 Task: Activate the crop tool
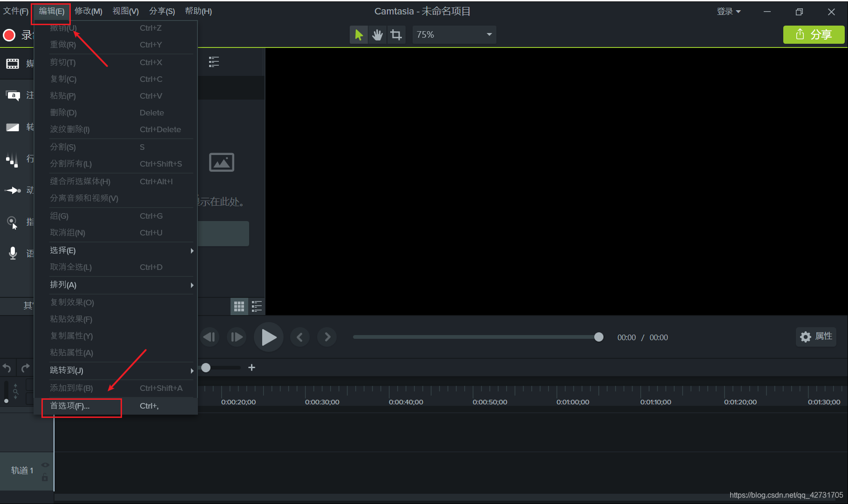point(396,35)
